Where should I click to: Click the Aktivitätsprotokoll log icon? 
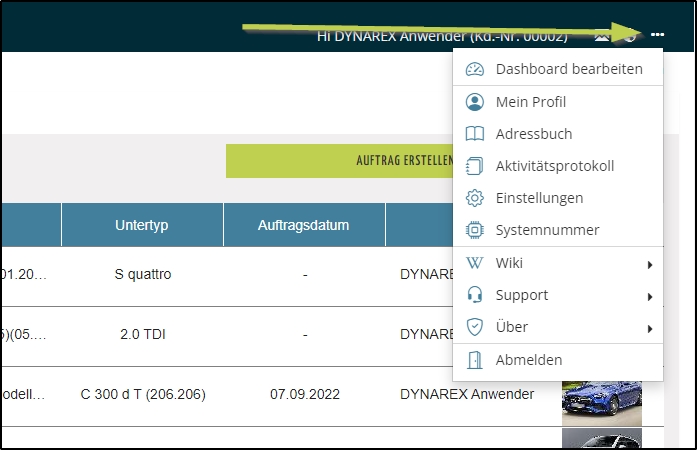click(475, 166)
